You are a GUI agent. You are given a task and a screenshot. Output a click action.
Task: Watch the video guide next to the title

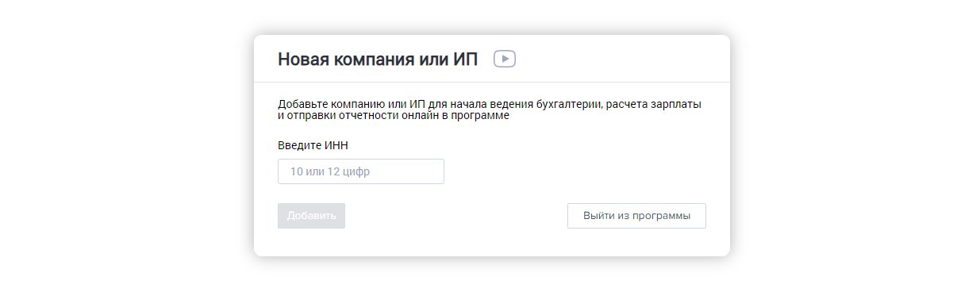tap(505, 59)
